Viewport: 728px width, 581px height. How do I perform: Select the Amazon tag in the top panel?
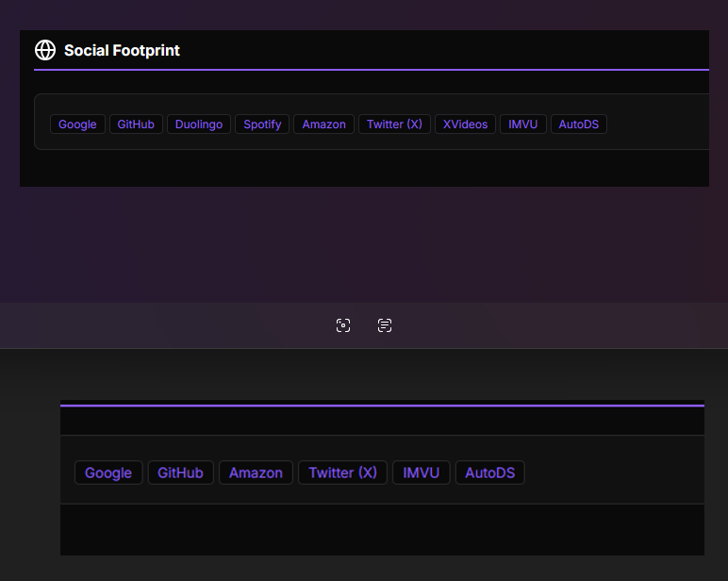tap(324, 124)
